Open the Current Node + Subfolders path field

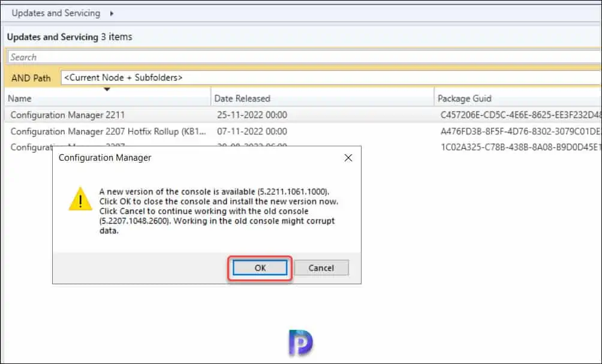pos(331,77)
